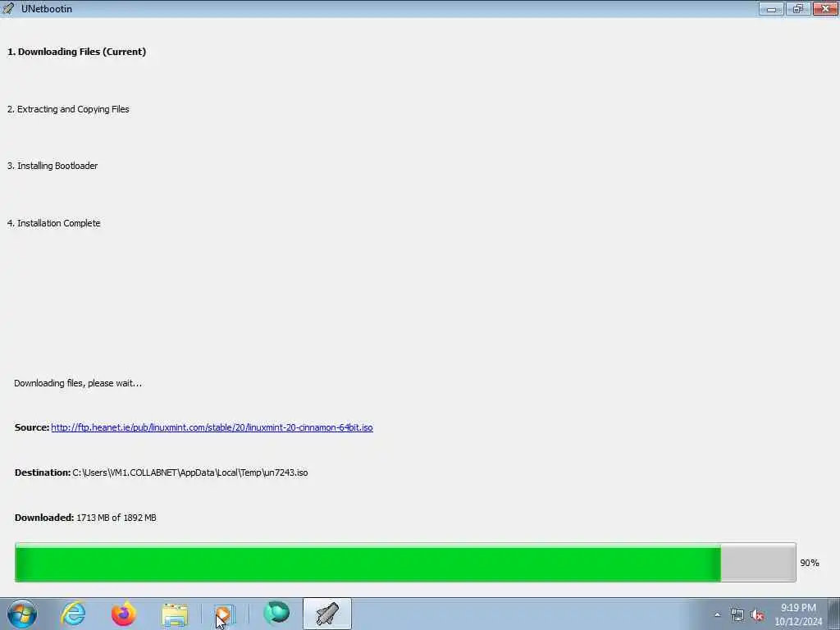Click the '2. Extracting and Copying Files' step

(x=68, y=109)
